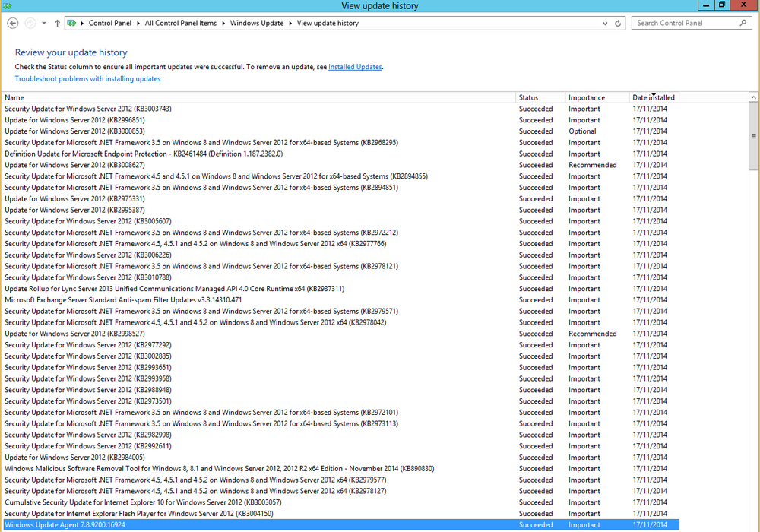760x532 pixels.
Task: Select Security Update KB2973501 row
Action: (341, 401)
